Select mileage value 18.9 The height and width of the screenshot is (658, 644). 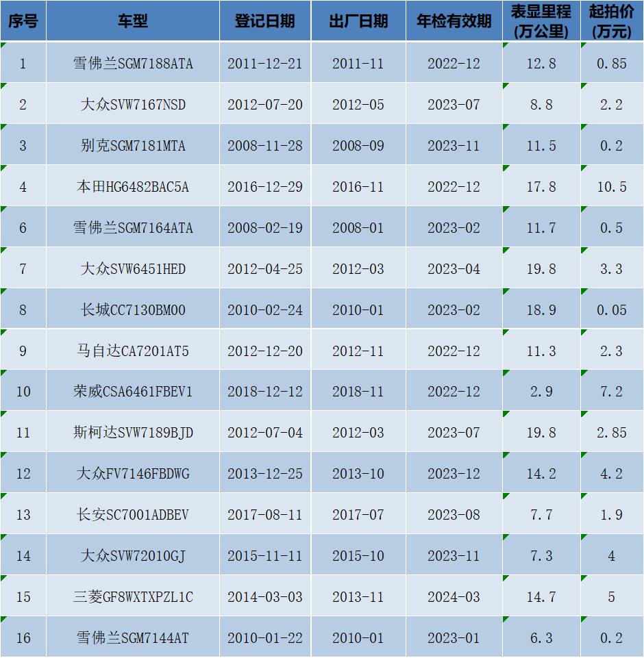coord(541,309)
